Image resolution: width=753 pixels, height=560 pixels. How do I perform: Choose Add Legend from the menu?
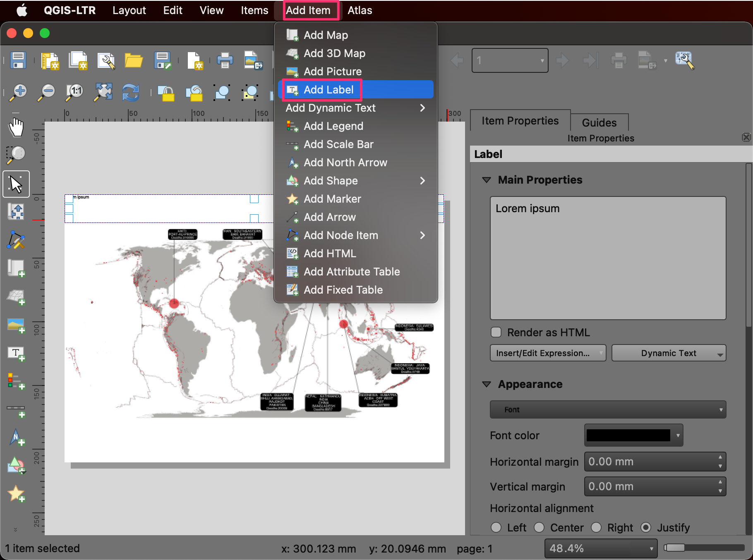click(x=355, y=126)
